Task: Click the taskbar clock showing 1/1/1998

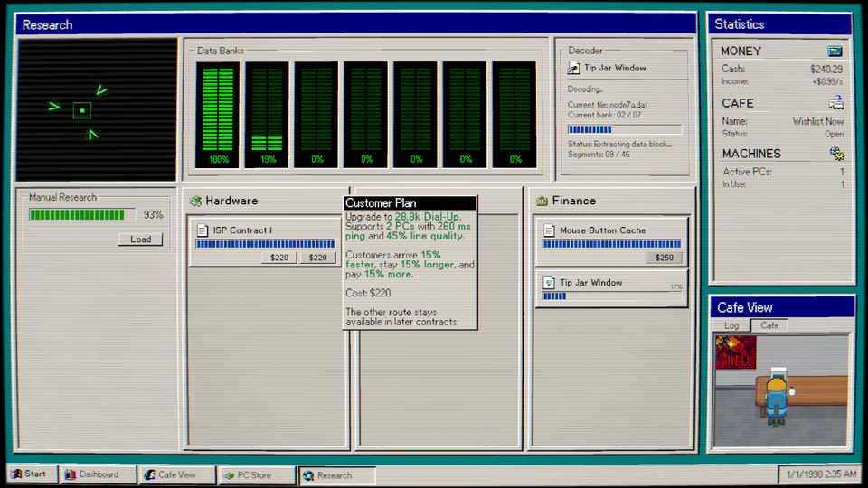Action: (821, 474)
